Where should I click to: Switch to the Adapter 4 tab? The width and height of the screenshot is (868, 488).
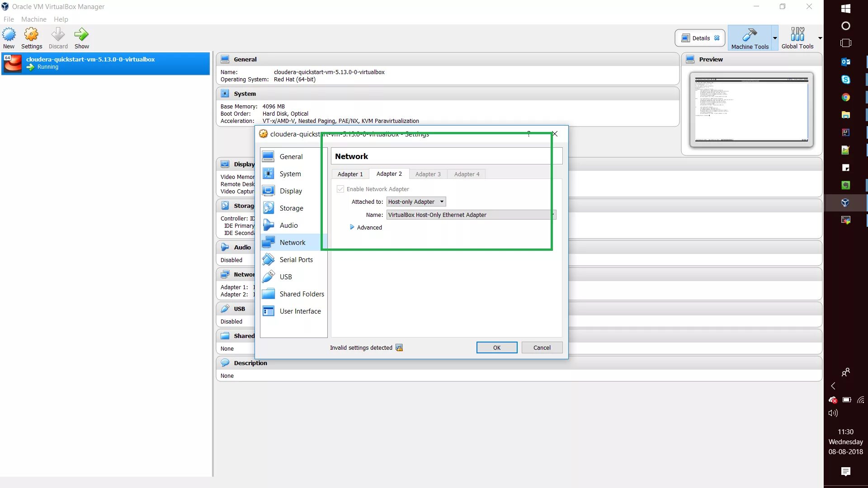point(467,174)
